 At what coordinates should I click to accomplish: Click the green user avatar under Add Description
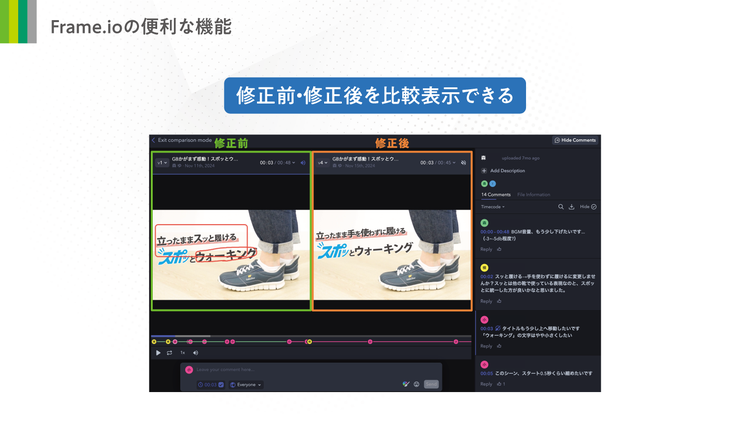484,184
